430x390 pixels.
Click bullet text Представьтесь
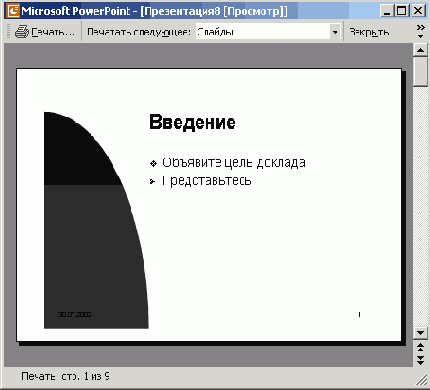pos(207,181)
